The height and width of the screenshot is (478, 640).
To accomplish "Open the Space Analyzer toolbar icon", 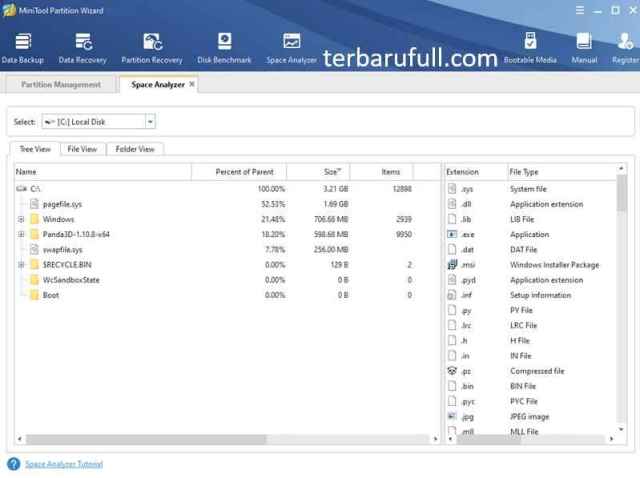I will (x=291, y=48).
